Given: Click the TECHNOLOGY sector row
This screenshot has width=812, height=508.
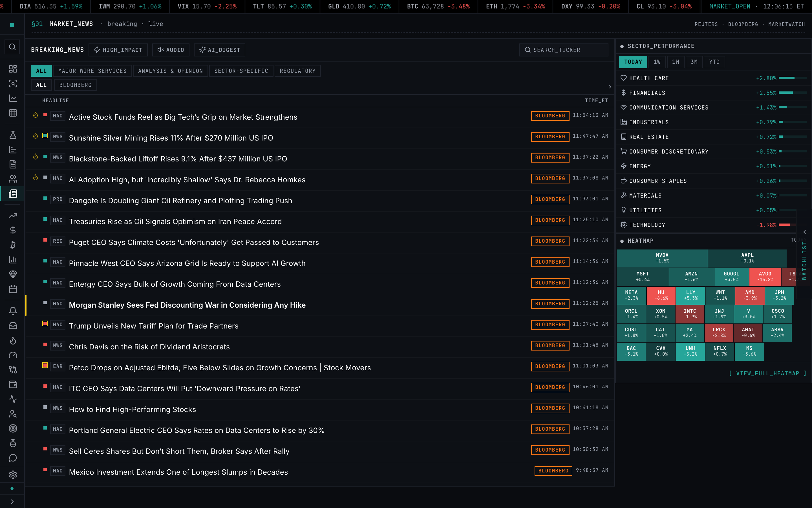Looking at the screenshot, I should click(713, 225).
